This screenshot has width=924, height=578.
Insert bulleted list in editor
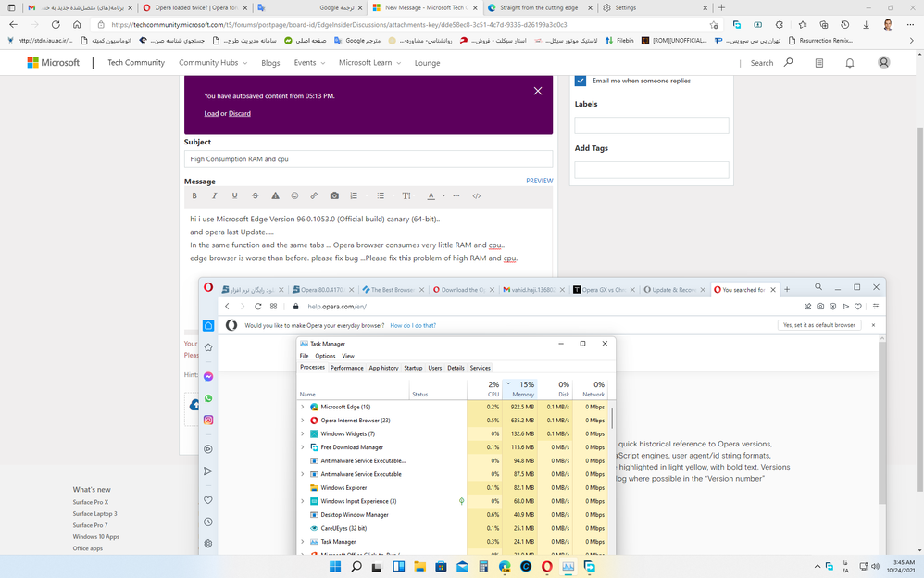click(x=381, y=195)
